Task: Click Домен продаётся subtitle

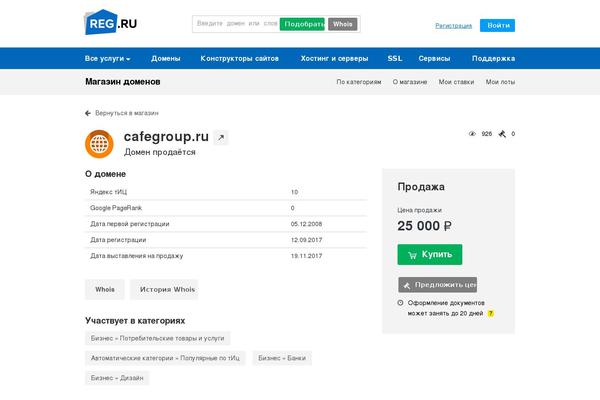Action: 160,152
